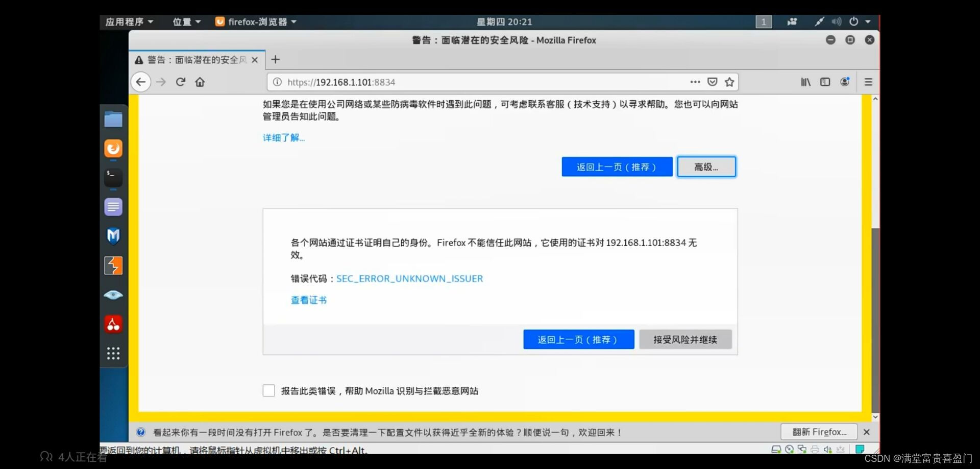
Task: Click the power icon in top panel
Action: tap(853, 21)
